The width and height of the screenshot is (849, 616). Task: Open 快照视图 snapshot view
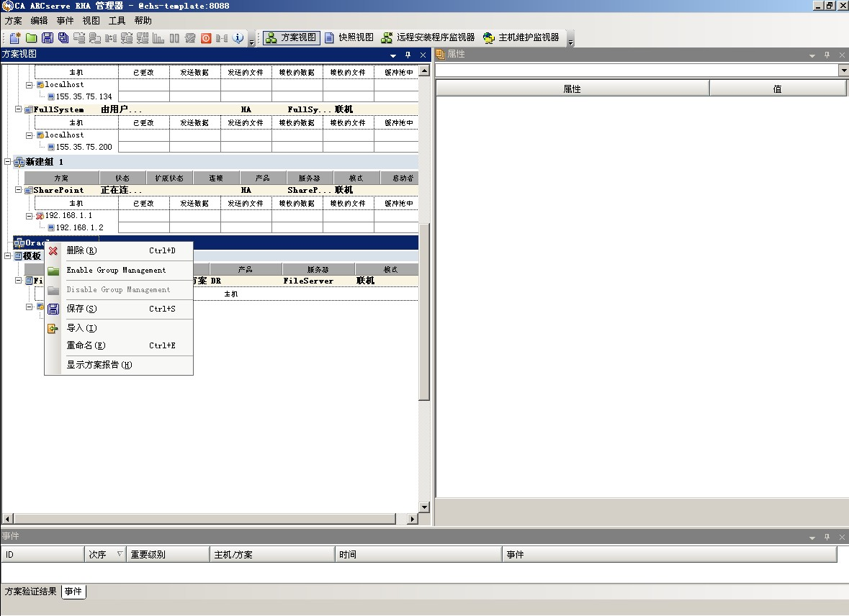coord(349,37)
